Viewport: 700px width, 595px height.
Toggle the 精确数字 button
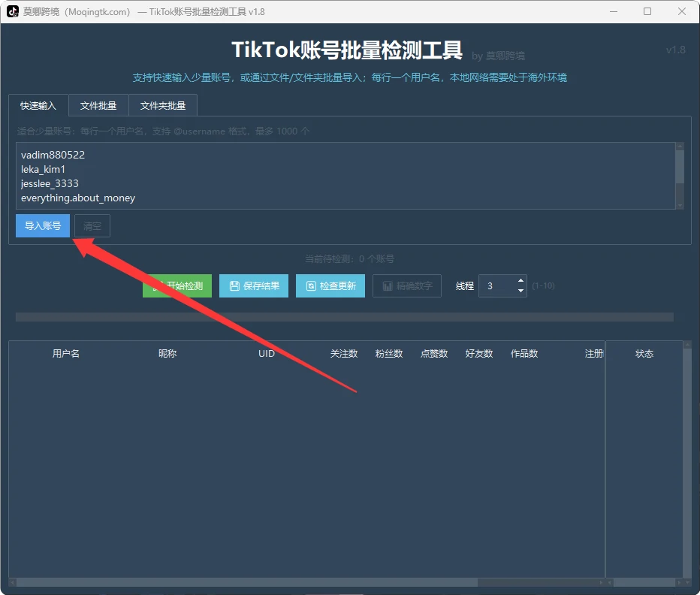pyautogui.click(x=407, y=286)
